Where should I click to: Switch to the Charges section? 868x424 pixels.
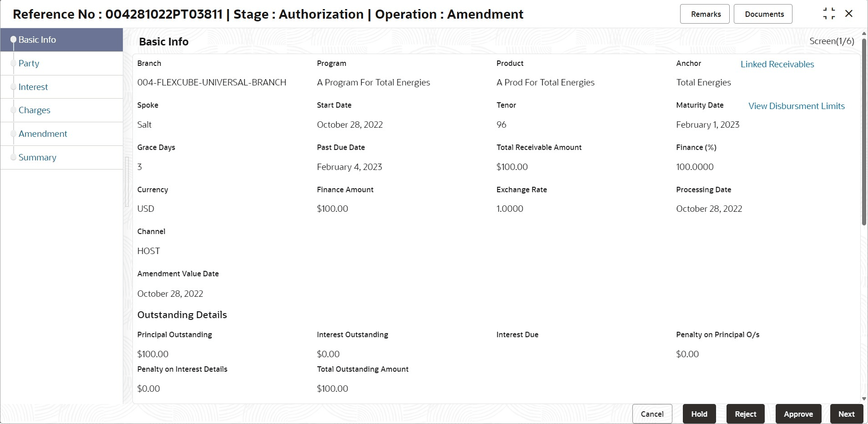point(35,110)
